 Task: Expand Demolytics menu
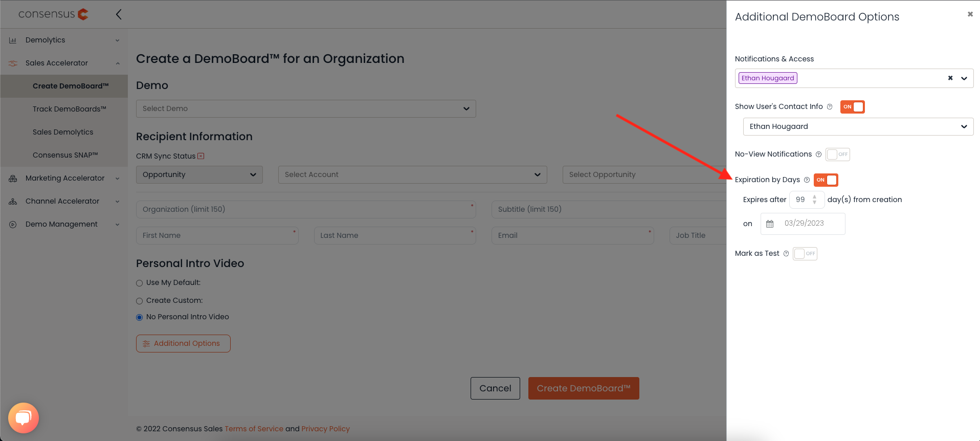pos(117,40)
